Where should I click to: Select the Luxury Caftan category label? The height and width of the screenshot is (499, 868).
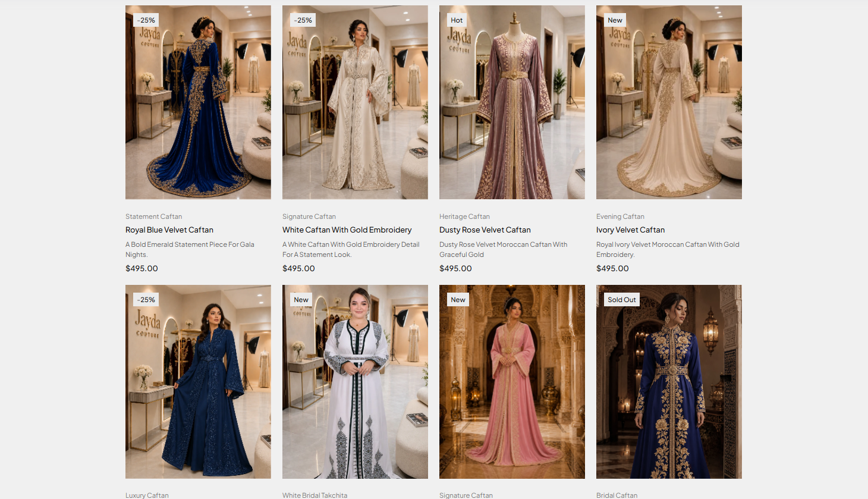click(x=147, y=495)
